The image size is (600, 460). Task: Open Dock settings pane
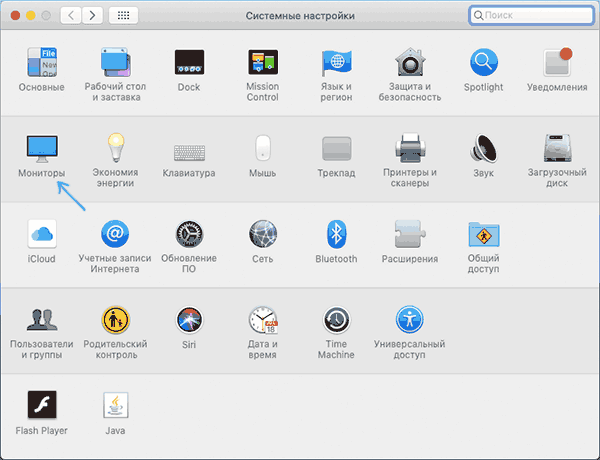(189, 63)
